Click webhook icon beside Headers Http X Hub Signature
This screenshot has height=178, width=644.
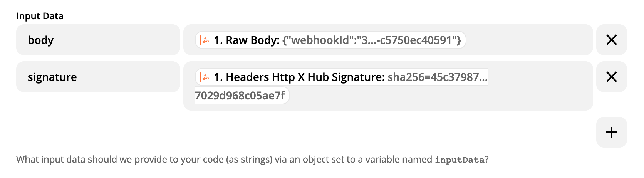click(206, 77)
